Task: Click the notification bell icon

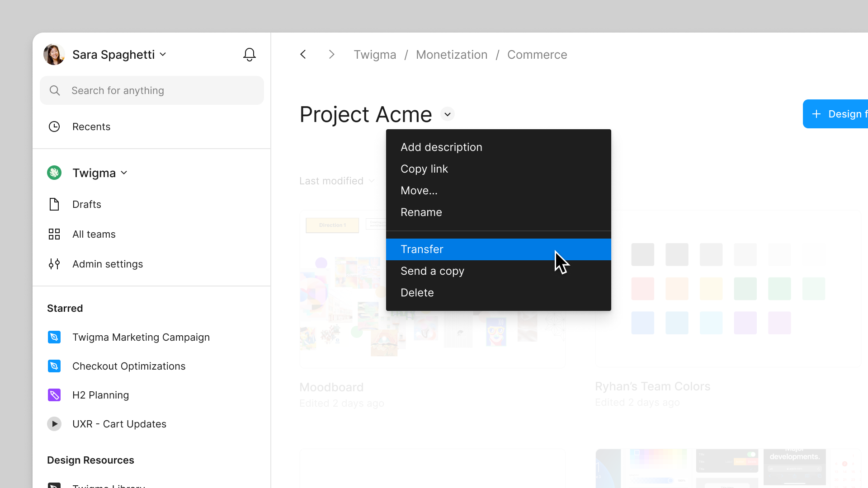Action: tap(250, 55)
